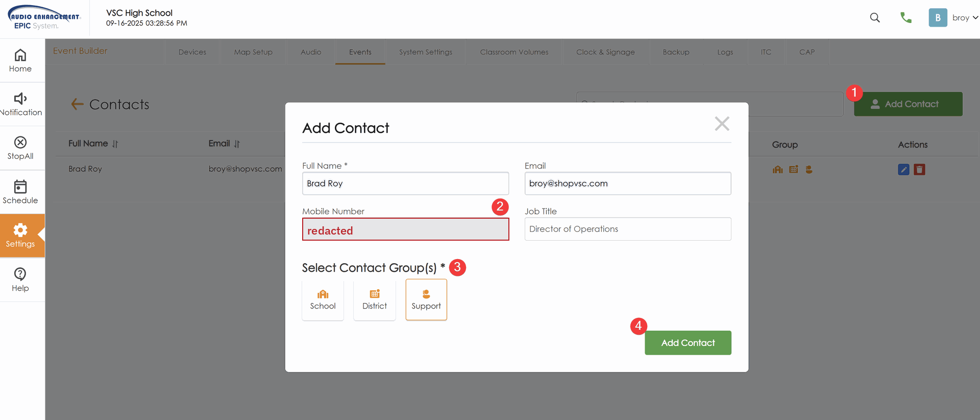The width and height of the screenshot is (980, 420).
Task: Click the Actions column header
Action: (913, 145)
